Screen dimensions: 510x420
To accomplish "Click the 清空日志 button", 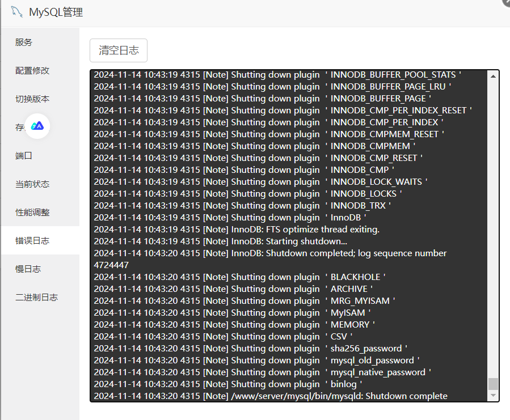I will point(119,50).
